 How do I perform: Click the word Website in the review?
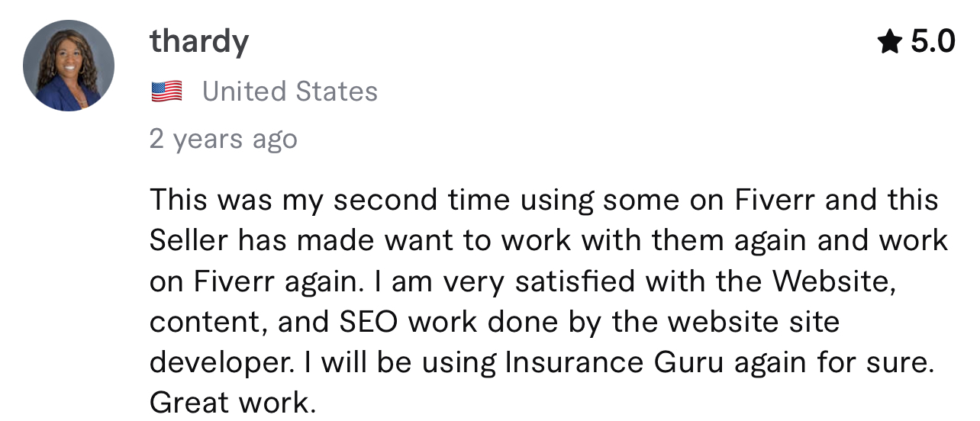coord(833,282)
